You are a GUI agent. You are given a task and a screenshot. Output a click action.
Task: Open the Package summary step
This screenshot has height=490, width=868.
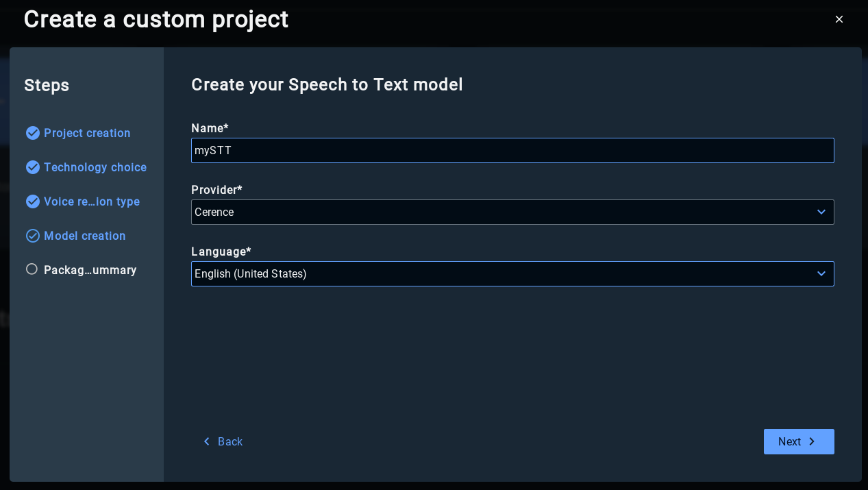coord(90,270)
